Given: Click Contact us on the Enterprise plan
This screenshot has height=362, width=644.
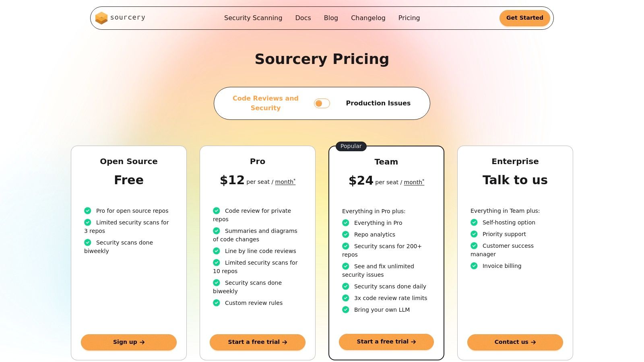Looking at the screenshot, I should click(x=515, y=342).
